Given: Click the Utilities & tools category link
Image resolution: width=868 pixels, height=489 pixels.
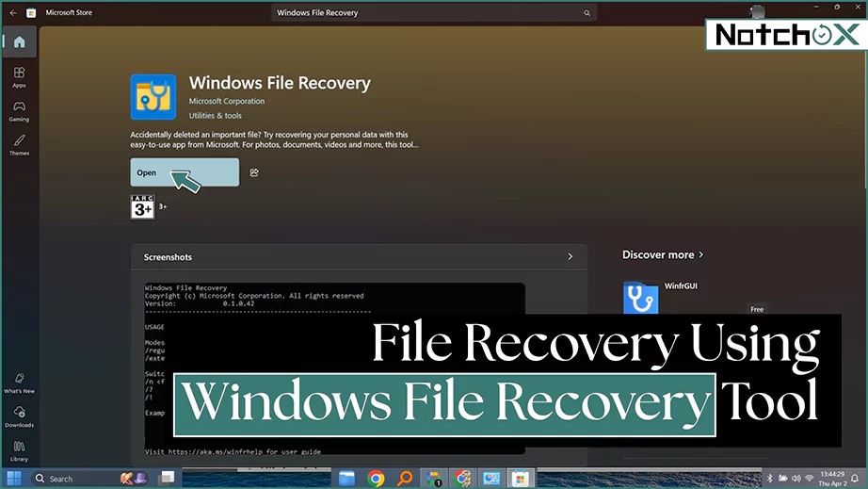Looking at the screenshot, I should point(215,115).
